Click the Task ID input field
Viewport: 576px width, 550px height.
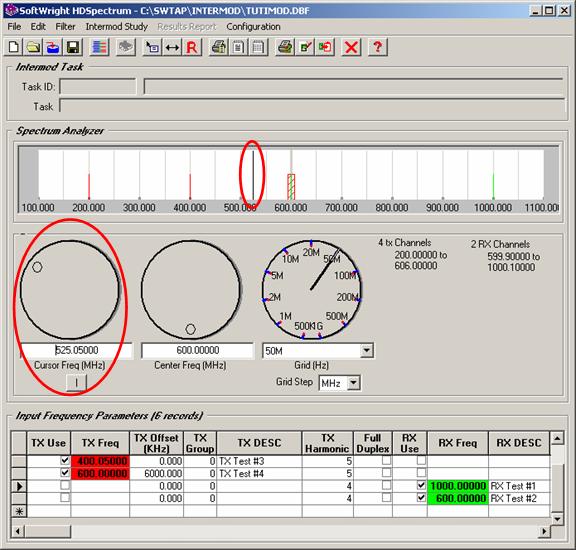(x=98, y=87)
